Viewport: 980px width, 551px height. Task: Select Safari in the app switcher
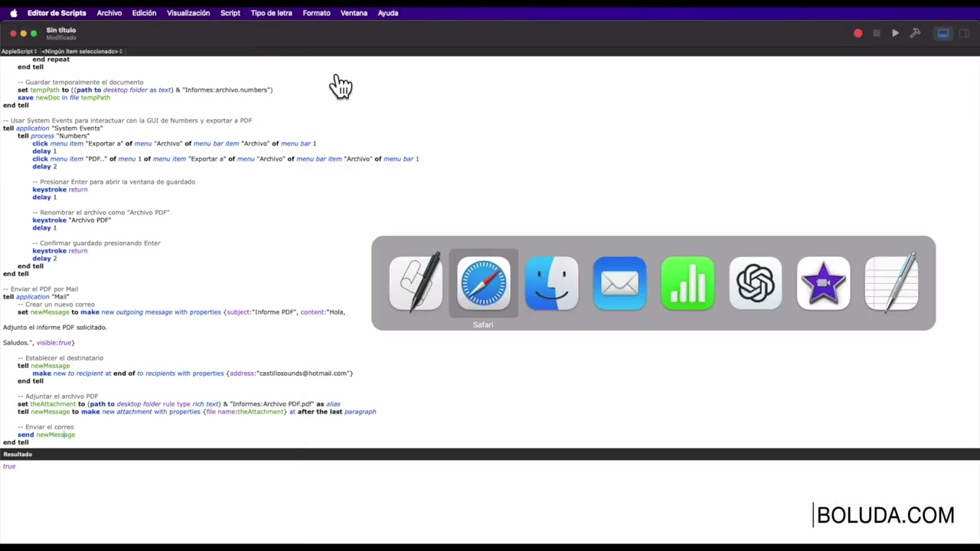pos(483,283)
